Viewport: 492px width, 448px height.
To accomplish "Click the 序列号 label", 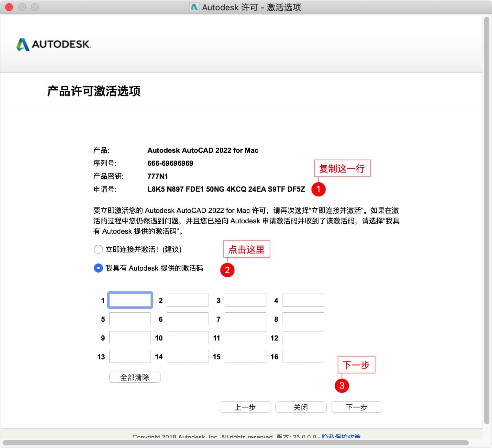I will [x=105, y=163].
